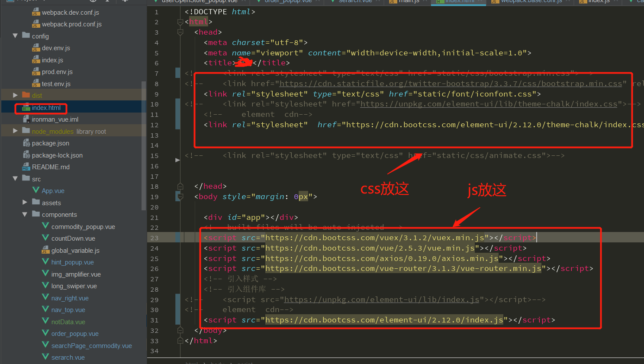Screen dimensions: 644x364
Task: Click the div id="app" code line
Action: pyautogui.click(x=251, y=217)
